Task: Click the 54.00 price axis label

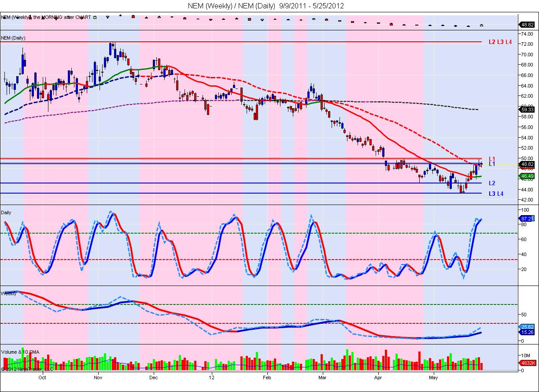Action: pyautogui.click(x=527, y=137)
